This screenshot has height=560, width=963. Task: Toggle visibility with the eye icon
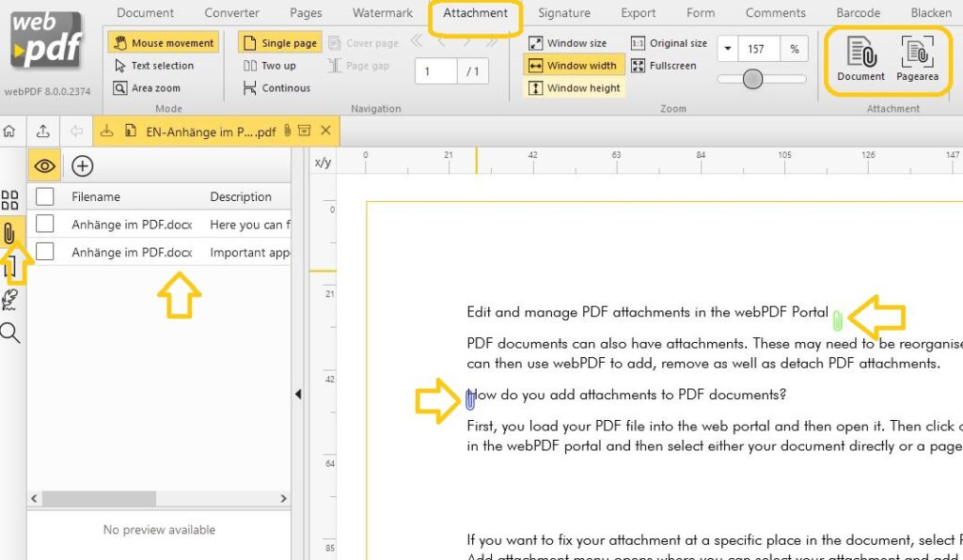click(x=44, y=165)
